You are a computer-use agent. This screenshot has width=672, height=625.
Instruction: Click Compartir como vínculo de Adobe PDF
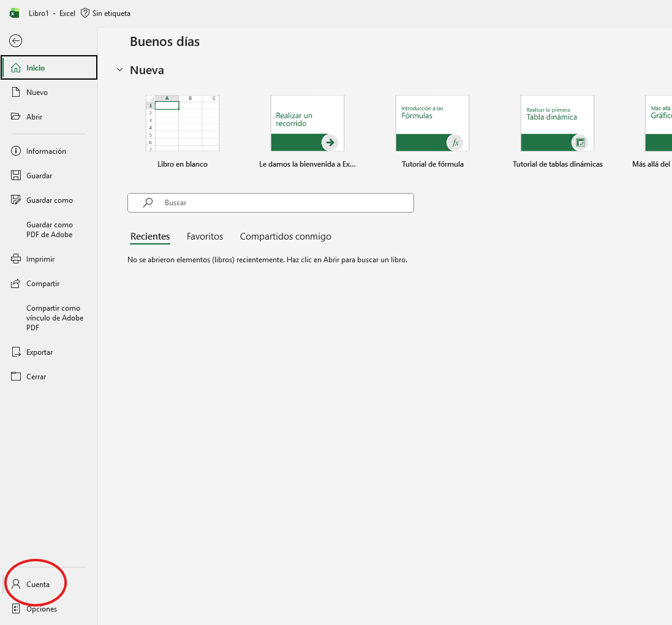(55, 318)
